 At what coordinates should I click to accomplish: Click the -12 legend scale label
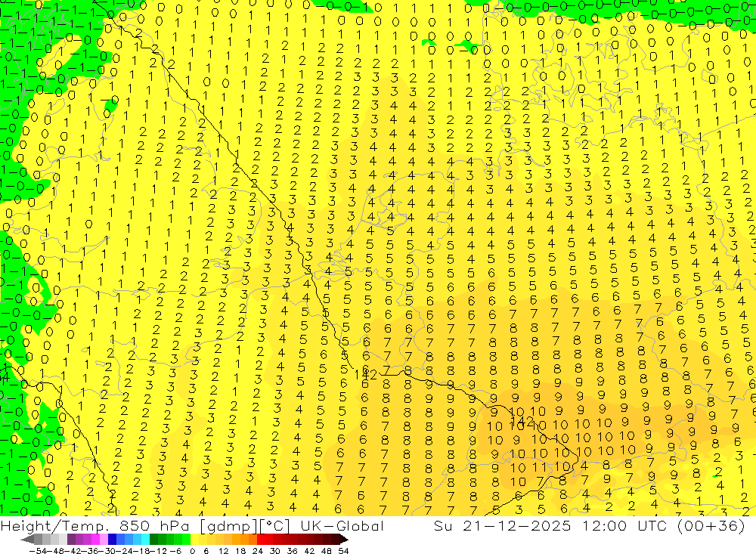(158, 551)
